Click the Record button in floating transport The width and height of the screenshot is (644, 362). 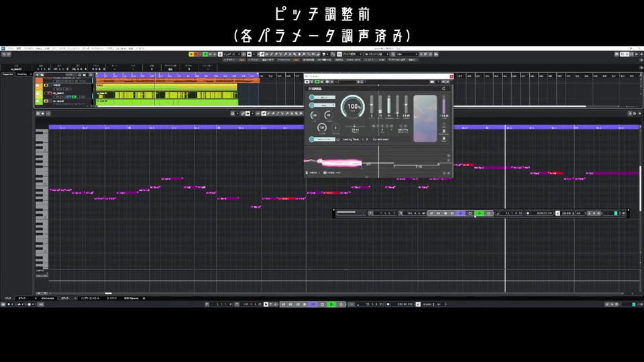pyautogui.click(x=489, y=213)
